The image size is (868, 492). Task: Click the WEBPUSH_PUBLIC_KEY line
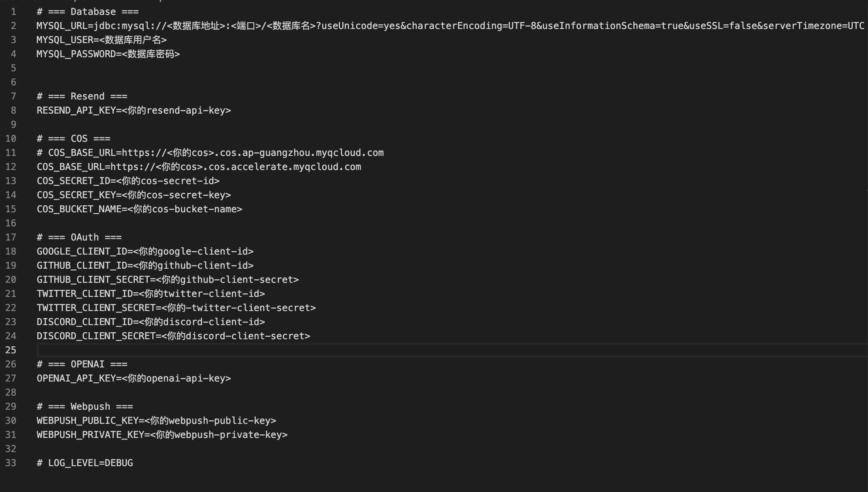[x=157, y=421]
